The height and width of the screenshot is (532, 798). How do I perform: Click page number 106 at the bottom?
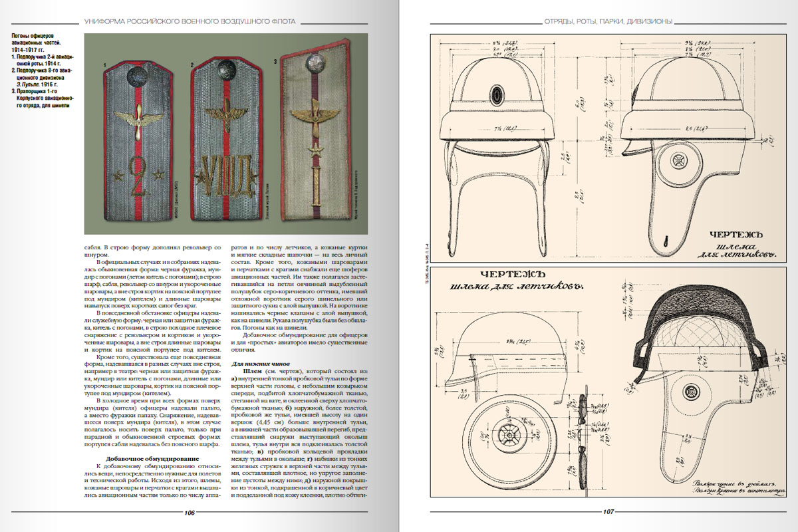[x=190, y=512]
